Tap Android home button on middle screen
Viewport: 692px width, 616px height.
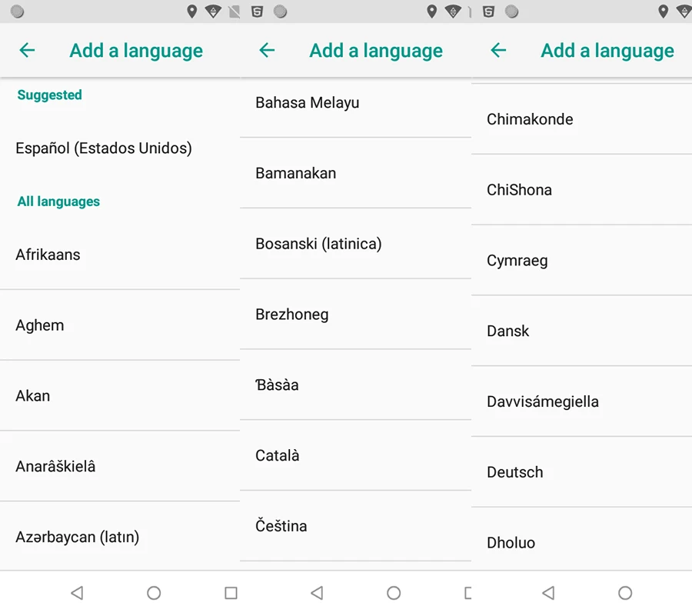coord(394,593)
